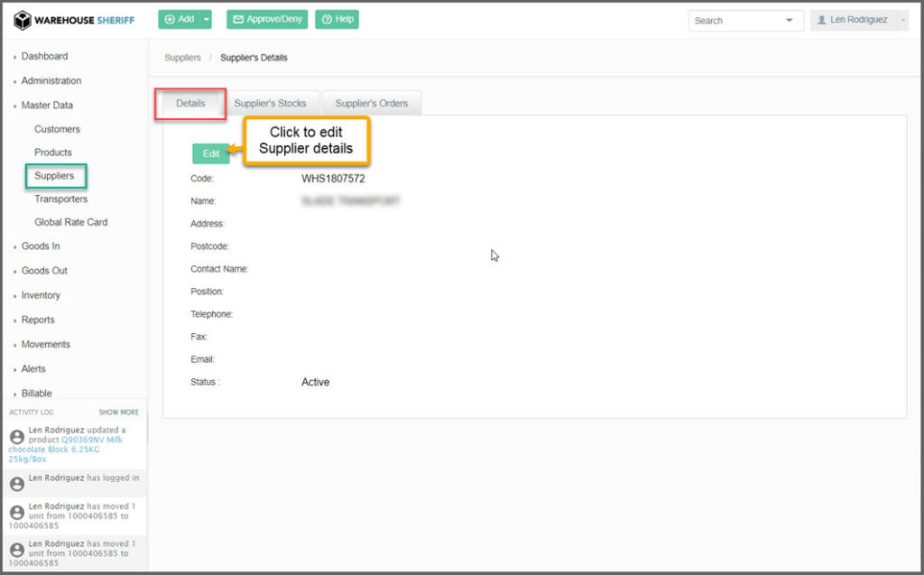
Task: Switch to the Supplier's Orders tab
Action: 371,104
